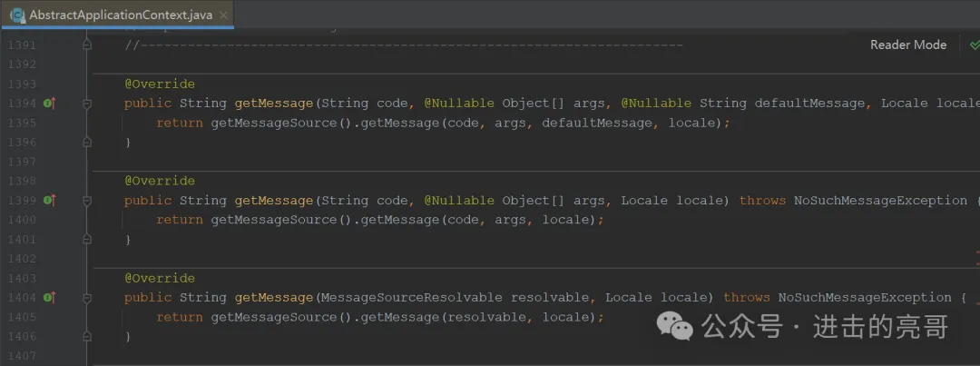980x366 pixels.
Task: Click getMessageSource() call on line 1395
Action: click(x=282, y=123)
